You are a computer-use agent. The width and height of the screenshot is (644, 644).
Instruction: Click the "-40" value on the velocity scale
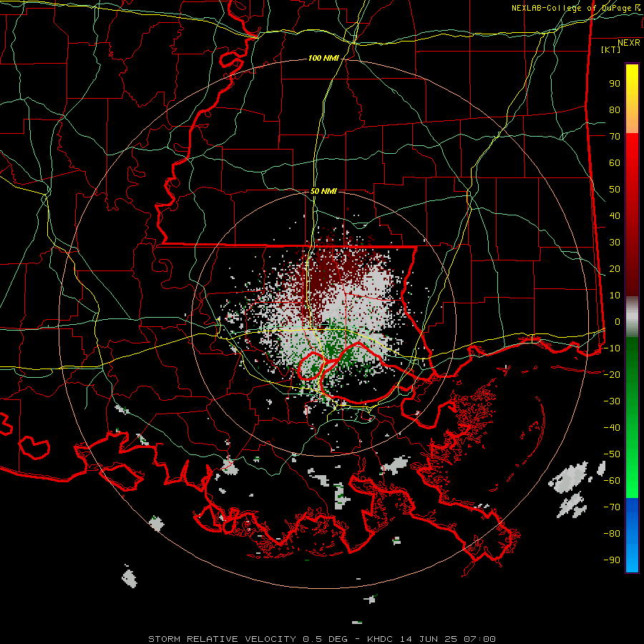612,428
